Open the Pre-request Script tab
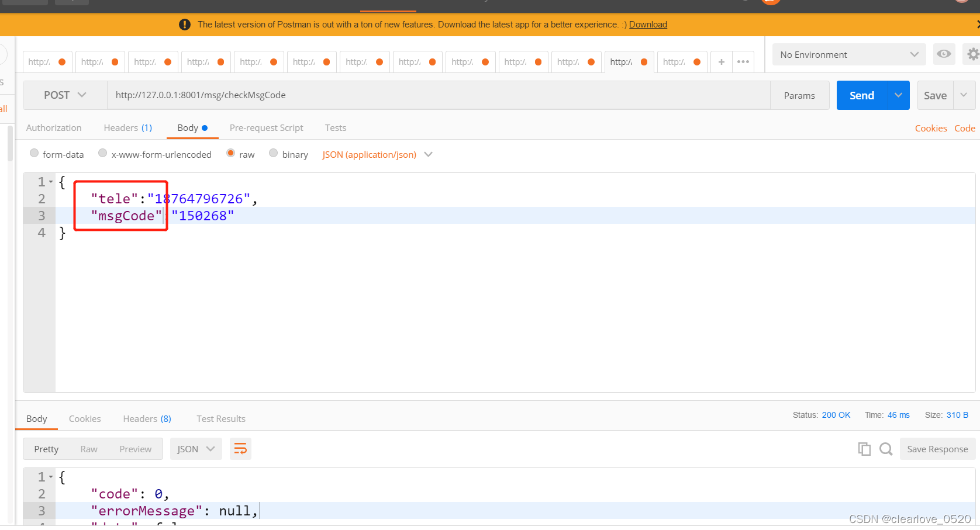The height and width of the screenshot is (530, 980). coord(266,127)
